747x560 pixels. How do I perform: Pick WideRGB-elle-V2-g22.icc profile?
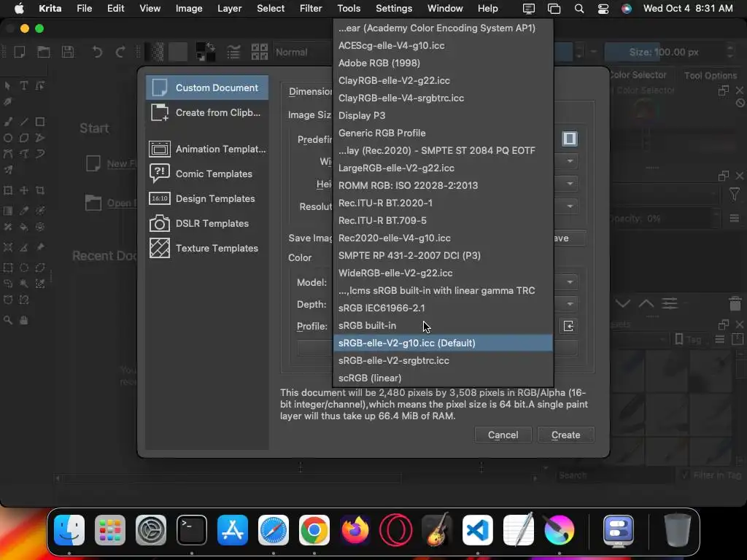(443, 273)
